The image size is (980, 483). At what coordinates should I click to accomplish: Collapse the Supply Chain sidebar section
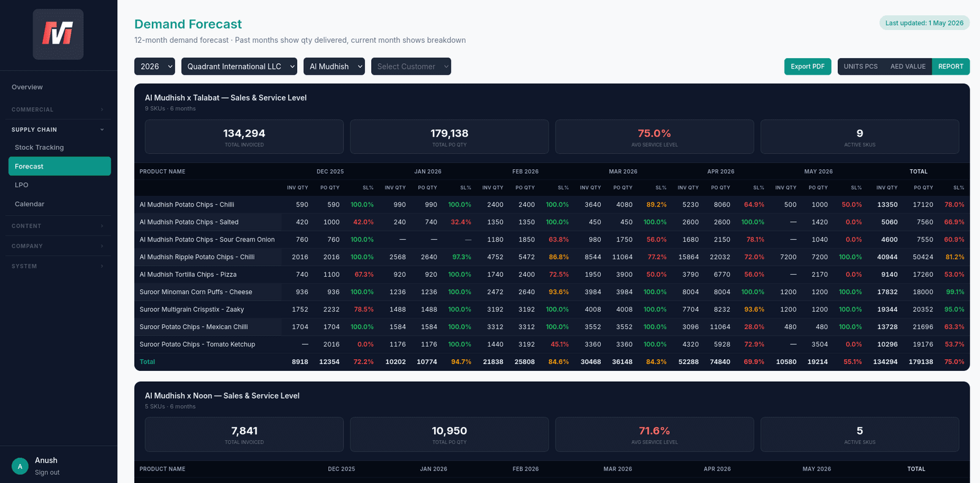pos(59,130)
